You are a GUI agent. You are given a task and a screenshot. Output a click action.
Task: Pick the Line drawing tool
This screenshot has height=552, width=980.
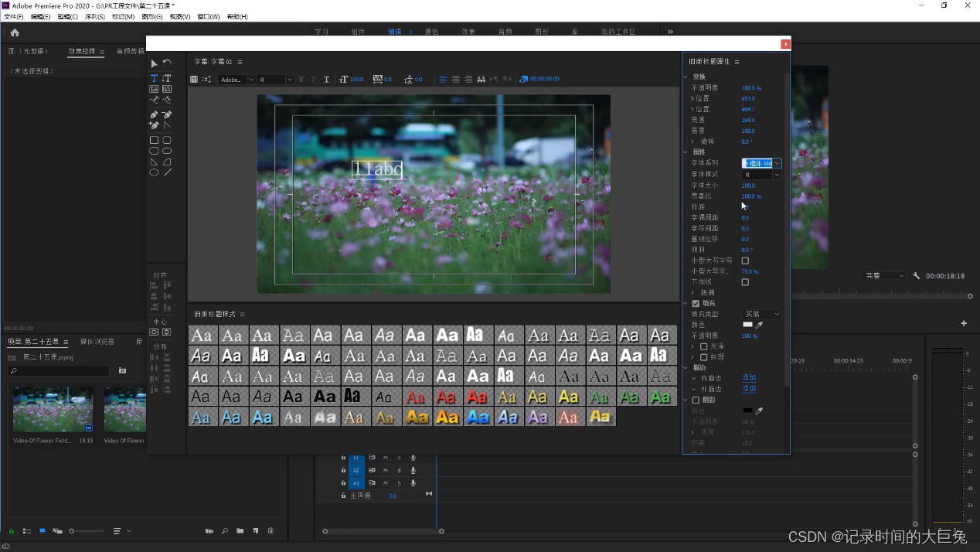pos(167,172)
